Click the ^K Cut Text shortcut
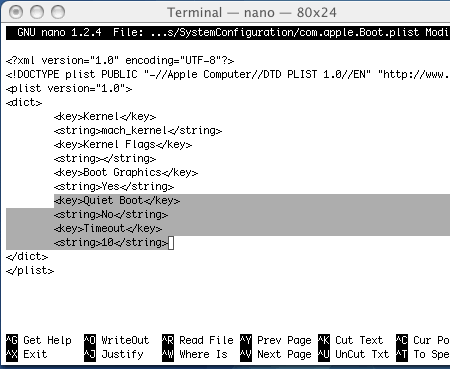 click(x=351, y=340)
